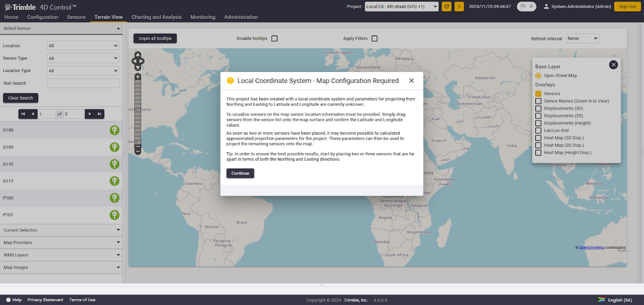Close the Map Configuration Required dialog
644x305 pixels.
(411, 81)
